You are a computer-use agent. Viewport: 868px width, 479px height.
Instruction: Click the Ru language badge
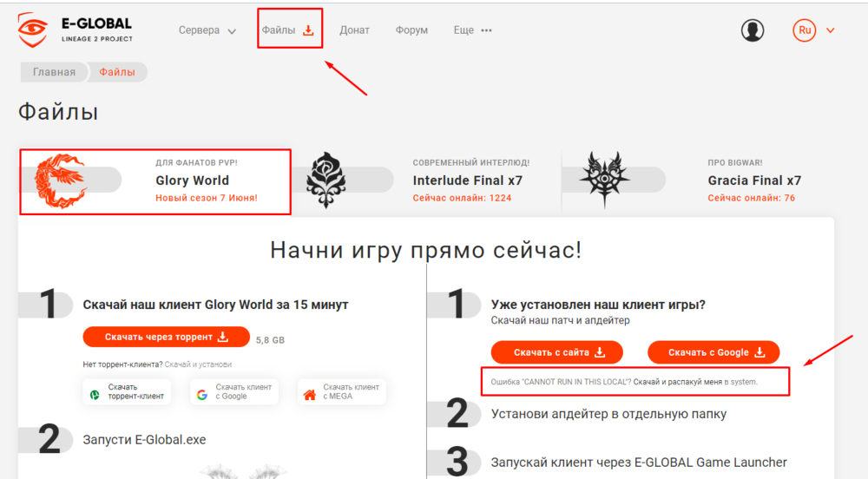click(805, 30)
